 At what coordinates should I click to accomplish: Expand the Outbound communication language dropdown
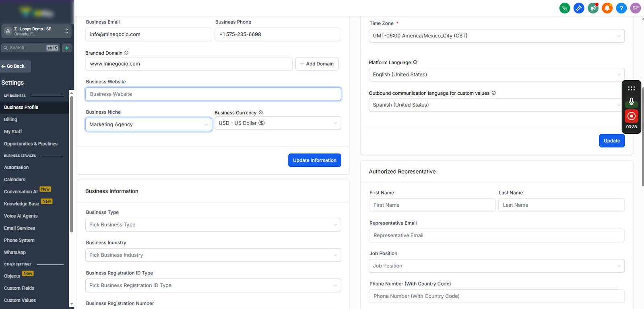[496, 105]
